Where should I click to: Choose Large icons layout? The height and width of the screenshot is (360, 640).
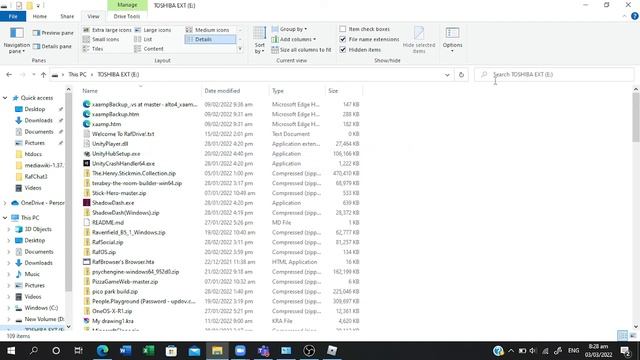point(153,30)
